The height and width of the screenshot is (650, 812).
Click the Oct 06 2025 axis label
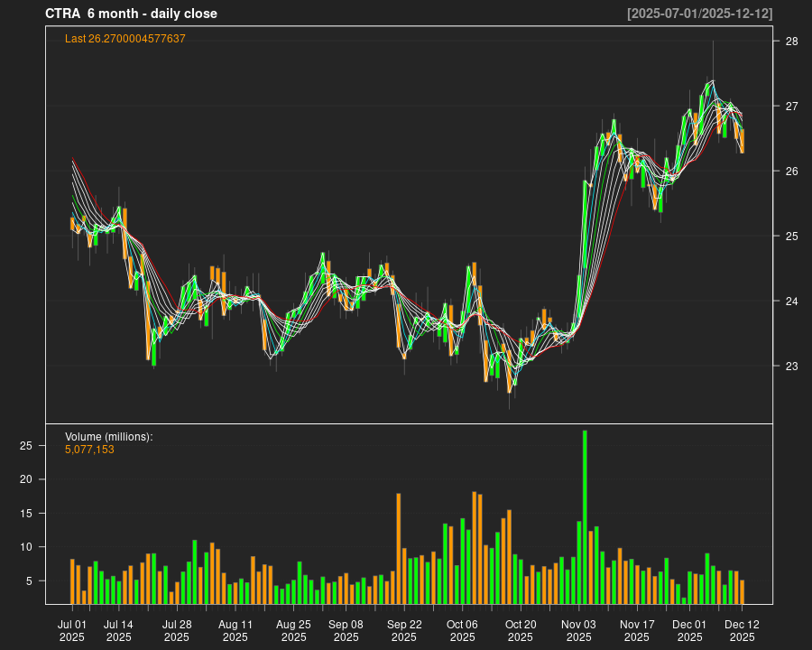click(x=462, y=630)
